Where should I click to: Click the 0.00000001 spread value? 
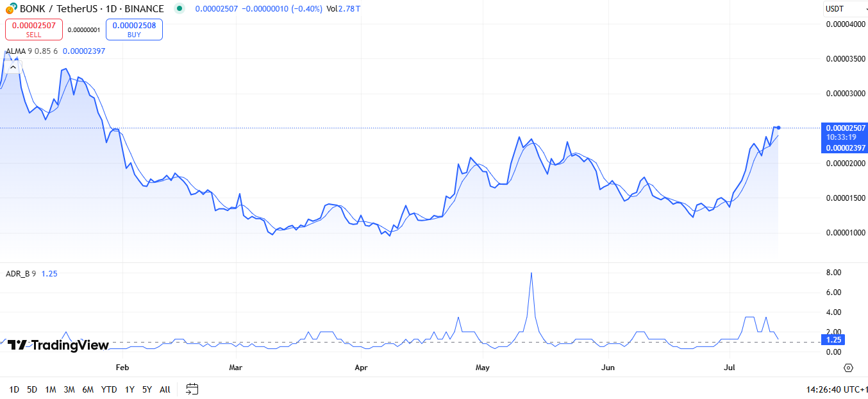click(x=84, y=30)
